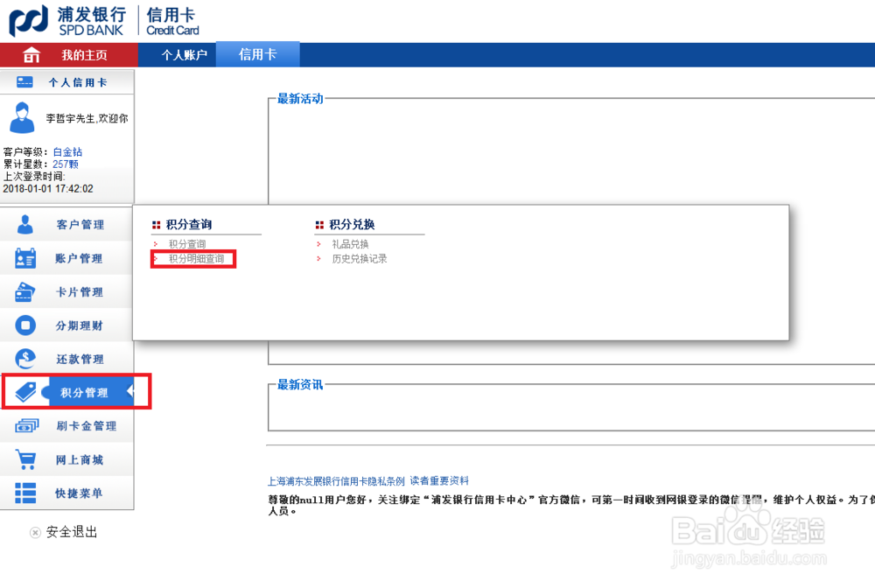Click the home icon in red bar
Screen dimensions: 875x588
31,54
